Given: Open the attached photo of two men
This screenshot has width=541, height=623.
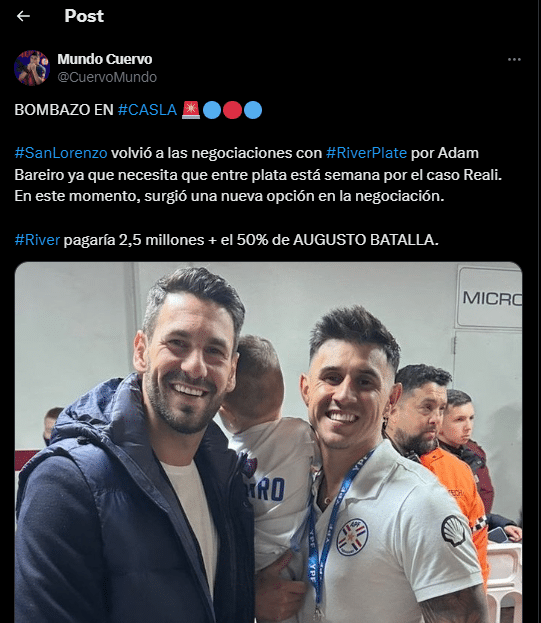Looking at the screenshot, I should [269, 442].
